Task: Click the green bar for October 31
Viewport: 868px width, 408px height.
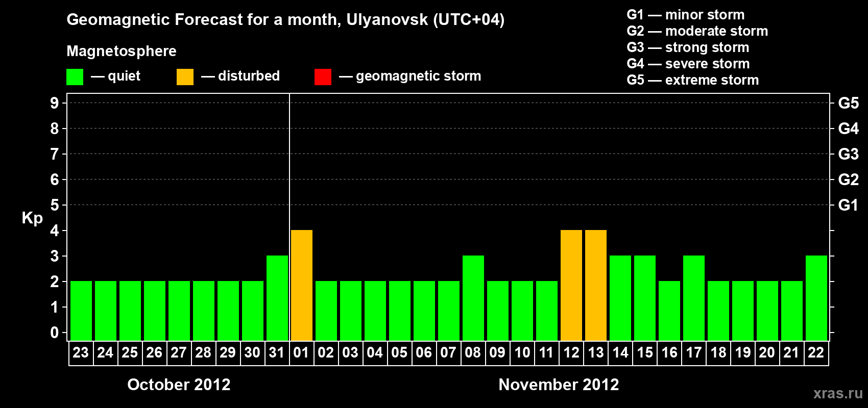Action: tap(277, 298)
